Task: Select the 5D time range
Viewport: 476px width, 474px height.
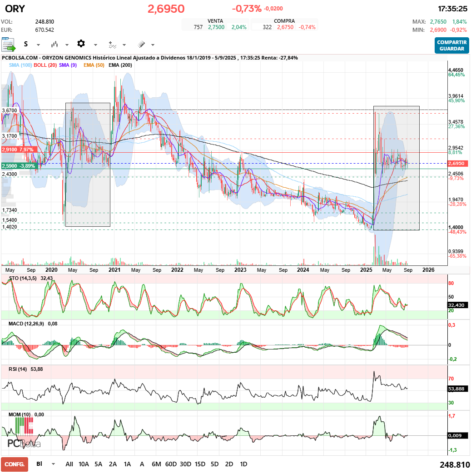Action: pyautogui.click(x=215, y=464)
